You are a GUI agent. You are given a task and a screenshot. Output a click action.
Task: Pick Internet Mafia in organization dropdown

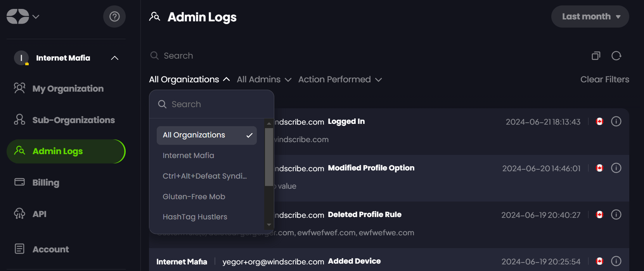pyautogui.click(x=189, y=156)
